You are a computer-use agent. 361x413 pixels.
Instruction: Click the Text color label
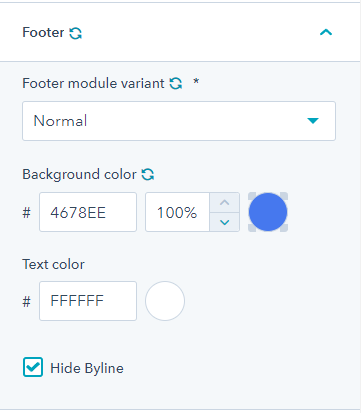click(53, 264)
